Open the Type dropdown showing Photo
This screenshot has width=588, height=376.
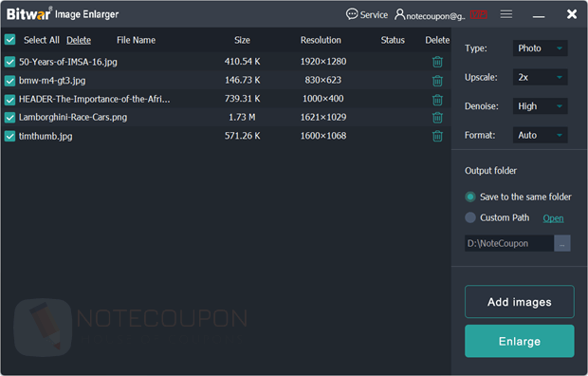[x=540, y=48]
